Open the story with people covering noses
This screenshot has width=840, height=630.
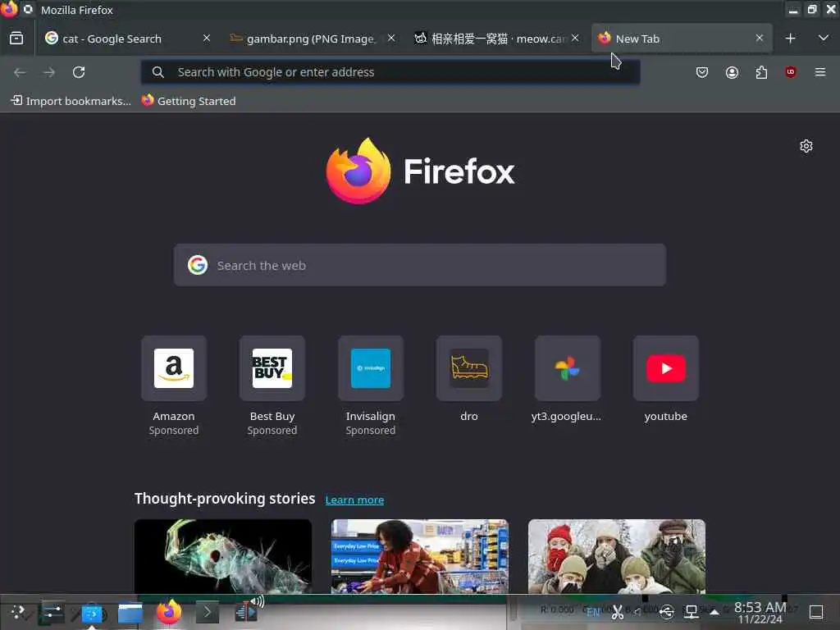click(617, 556)
